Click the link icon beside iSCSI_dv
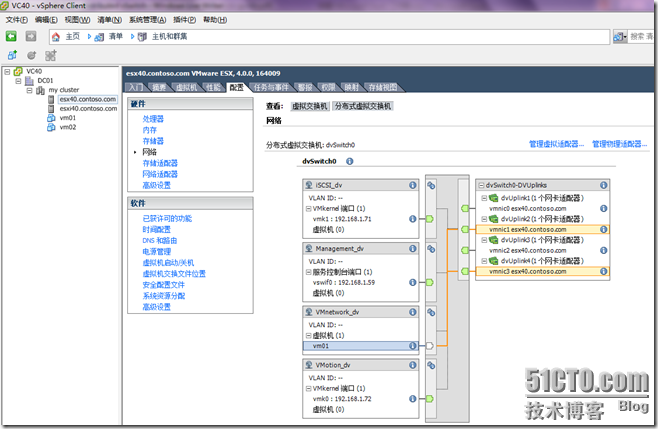 tap(431, 186)
